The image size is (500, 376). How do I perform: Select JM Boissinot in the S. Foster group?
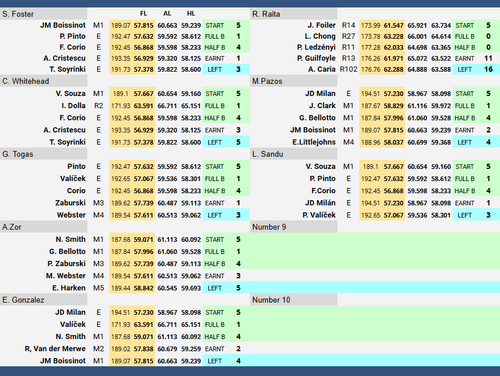tap(63, 25)
